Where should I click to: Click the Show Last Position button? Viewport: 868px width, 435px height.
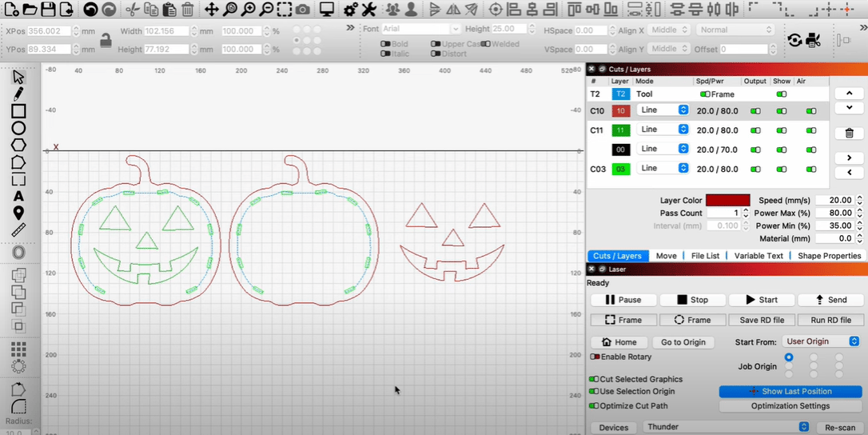tap(790, 391)
